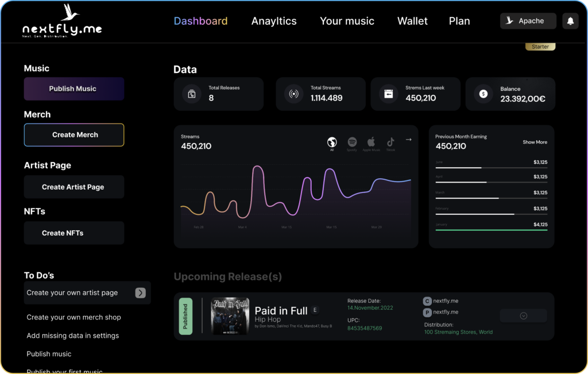Expand the Paid in Full release details

[523, 316]
